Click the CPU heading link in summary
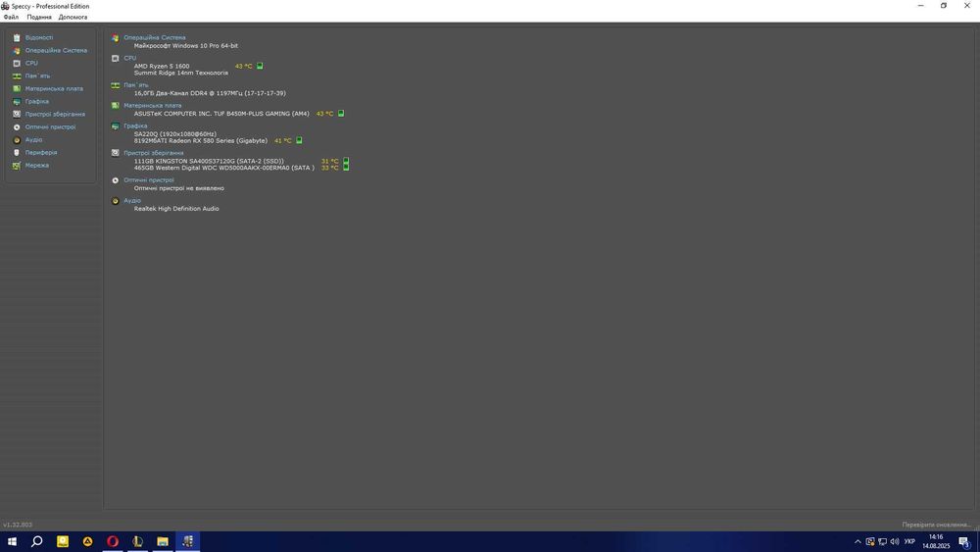 [130, 58]
